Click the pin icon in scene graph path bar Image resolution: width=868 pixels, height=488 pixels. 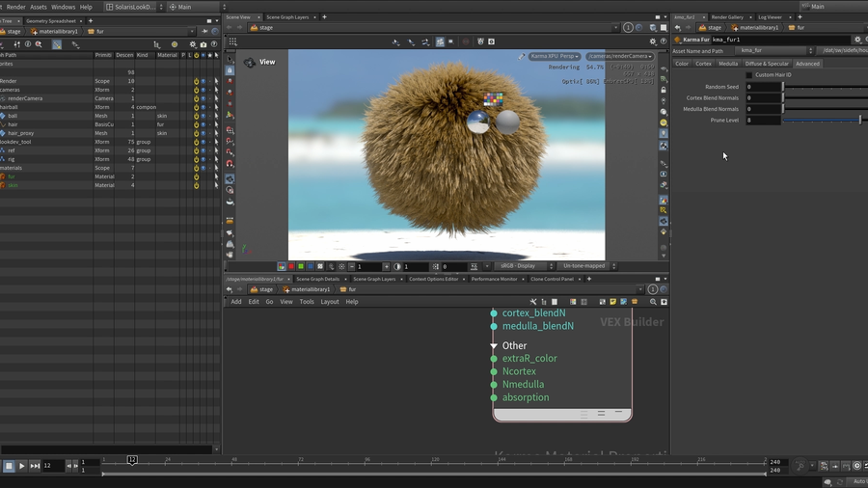(204, 32)
